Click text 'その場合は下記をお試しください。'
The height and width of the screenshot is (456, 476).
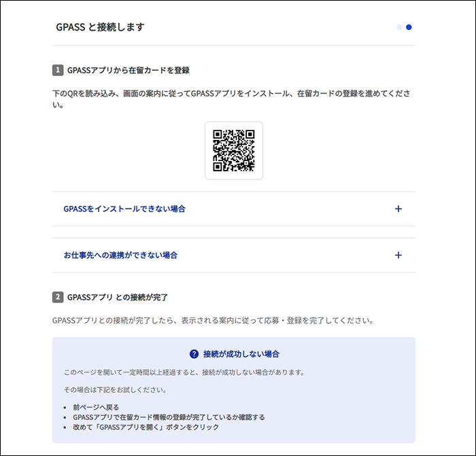click(115, 389)
